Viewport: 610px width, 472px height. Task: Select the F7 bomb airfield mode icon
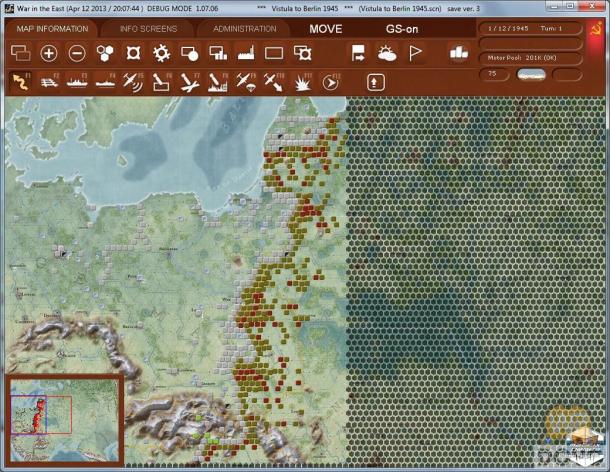190,82
